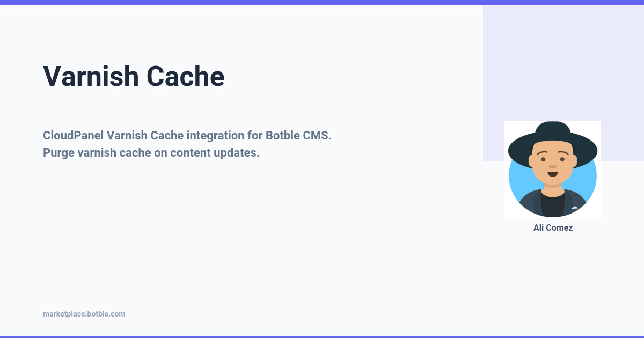
Task: Click the Ali Comez avatar image
Action: [553, 169]
